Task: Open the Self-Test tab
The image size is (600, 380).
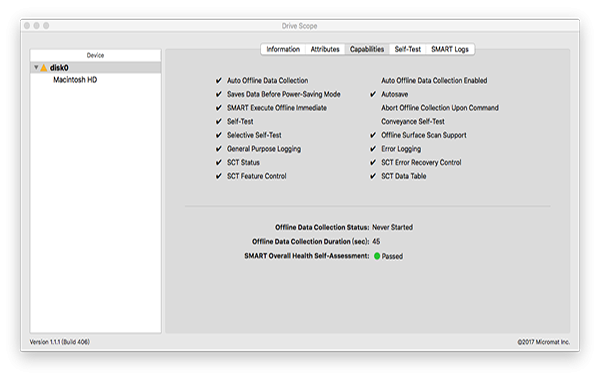Action: coord(408,49)
